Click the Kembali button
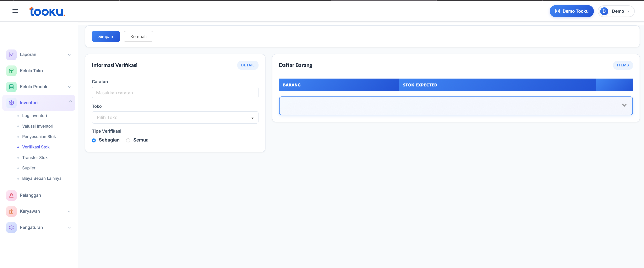The width and height of the screenshot is (644, 268). click(x=138, y=36)
